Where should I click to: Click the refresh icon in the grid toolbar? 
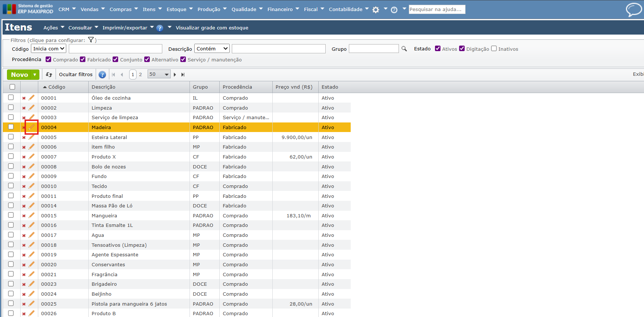49,75
